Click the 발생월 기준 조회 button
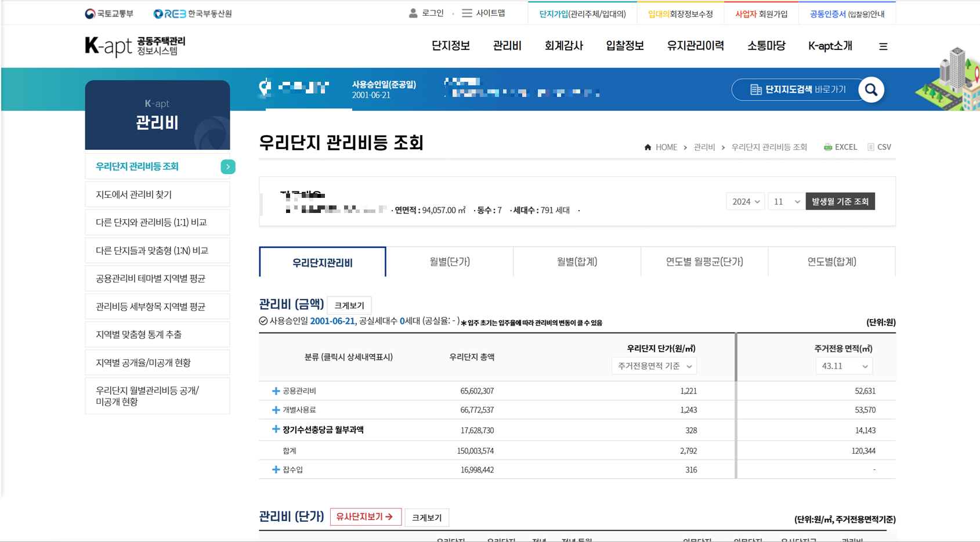980x542 pixels. 840,201
